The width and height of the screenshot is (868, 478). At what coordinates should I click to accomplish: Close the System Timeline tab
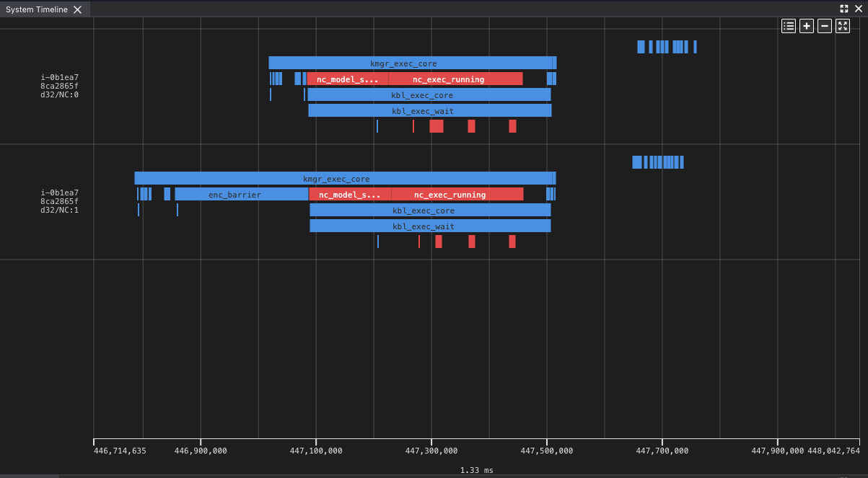[78, 9]
